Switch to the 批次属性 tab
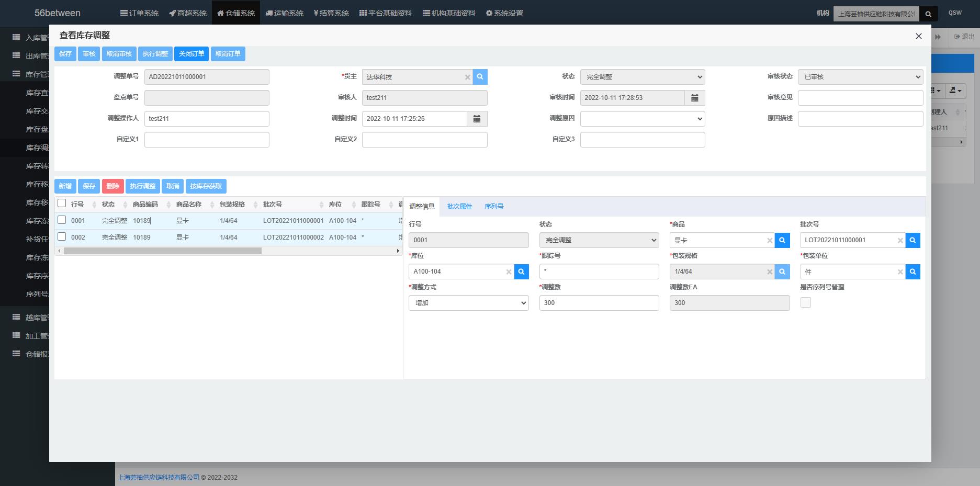Image resolution: width=980 pixels, height=486 pixels. point(459,207)
